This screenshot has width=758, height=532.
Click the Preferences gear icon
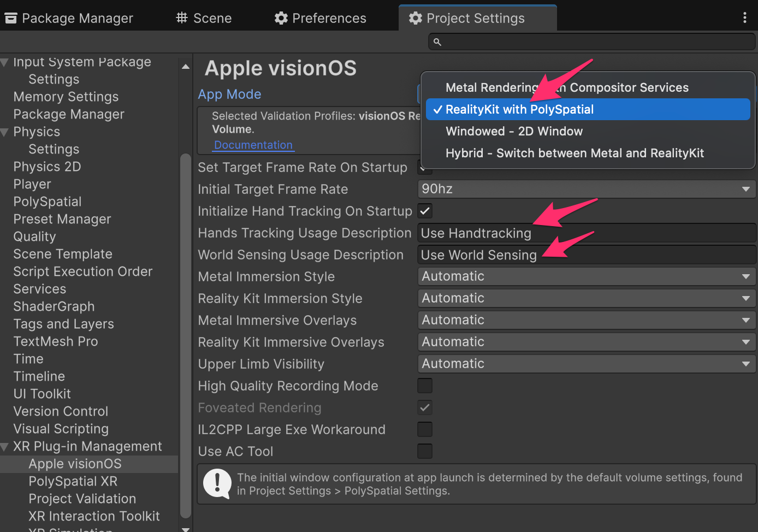click(x=281, y=18)
